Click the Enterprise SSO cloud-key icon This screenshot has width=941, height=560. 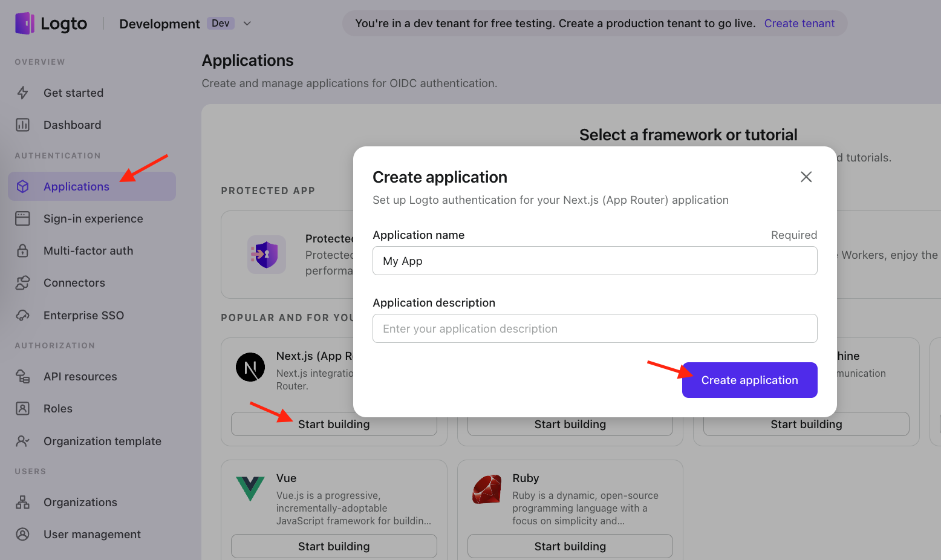22,315
